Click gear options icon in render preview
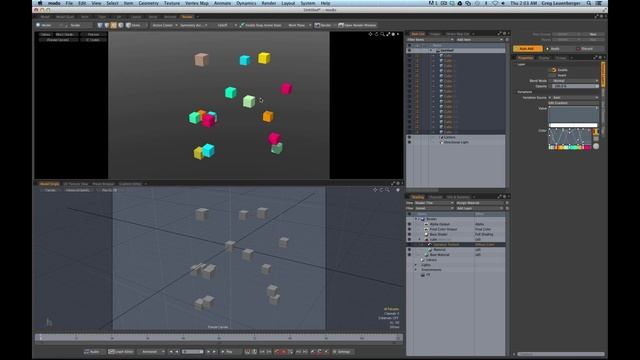640x360 pixels. tap(393, 34)
